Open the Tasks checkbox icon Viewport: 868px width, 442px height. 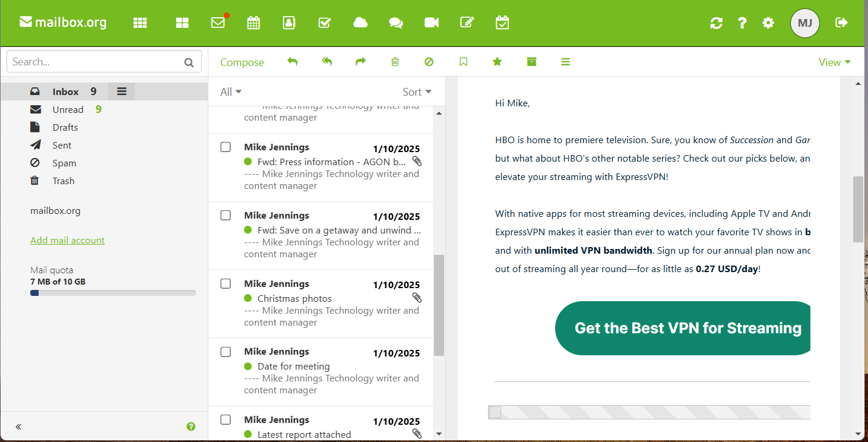(325, 23)
